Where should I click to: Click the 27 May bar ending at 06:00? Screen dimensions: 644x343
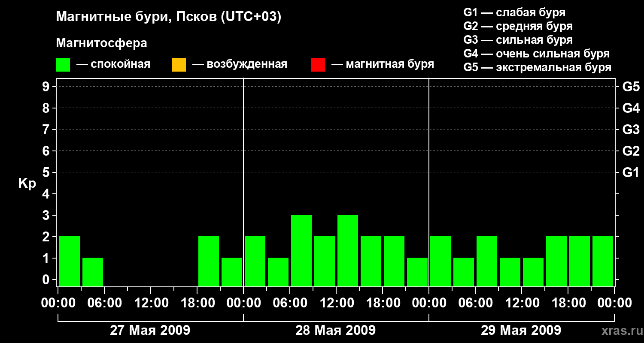point(93,272)
